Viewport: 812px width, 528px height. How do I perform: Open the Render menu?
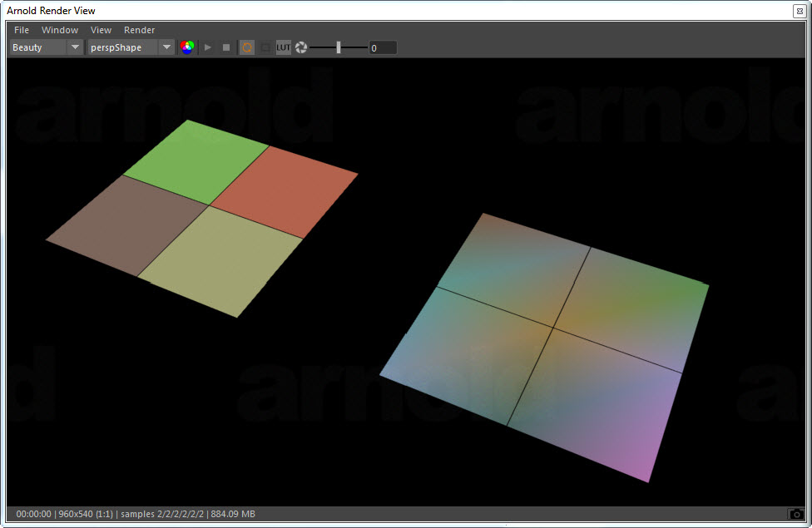(139, 30)
